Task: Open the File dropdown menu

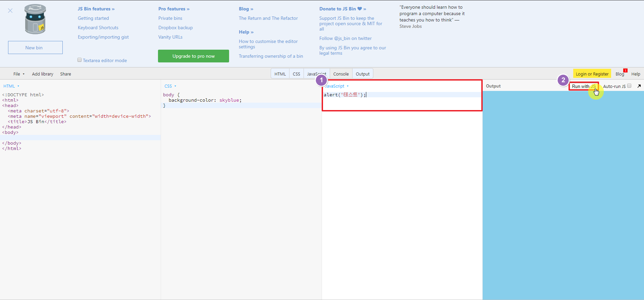Action: tap(19, 74)
